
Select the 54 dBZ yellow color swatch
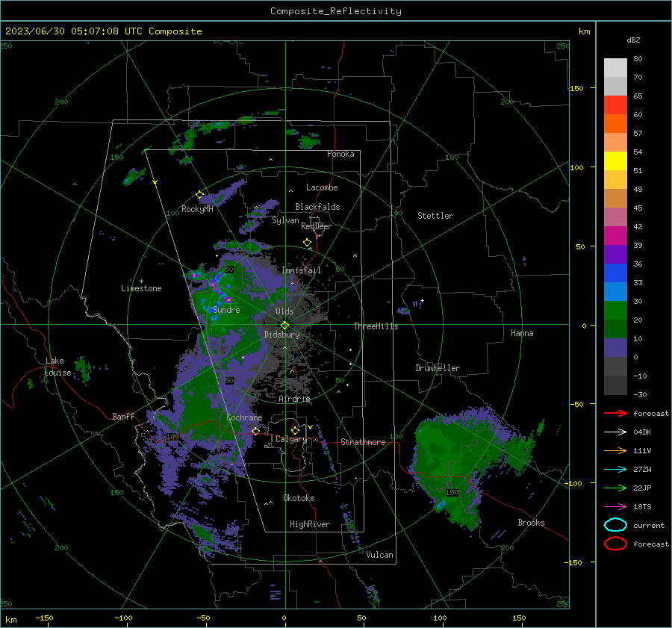click(615, 161)
